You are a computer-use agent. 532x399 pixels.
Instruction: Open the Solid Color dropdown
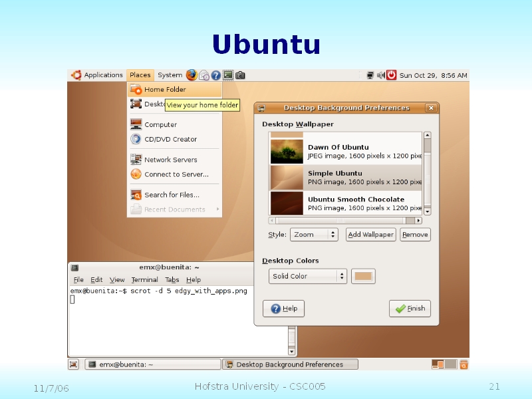tap(308, 276)
